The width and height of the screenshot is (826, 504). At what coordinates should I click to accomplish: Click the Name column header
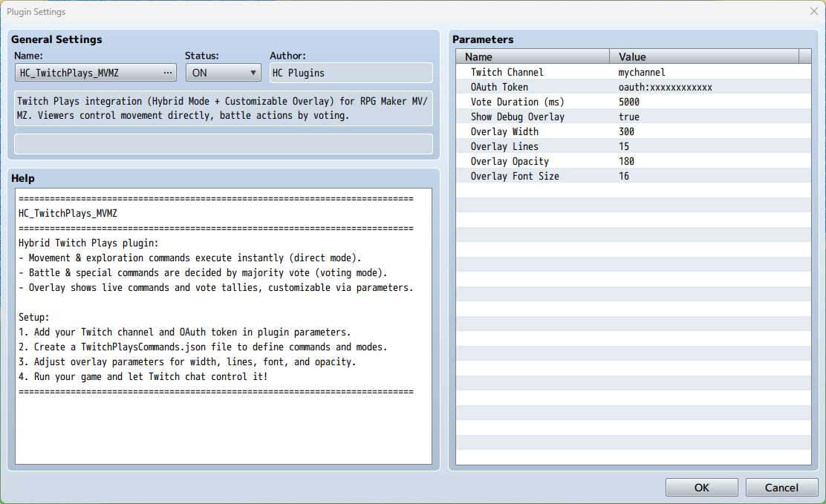(533, 56)
